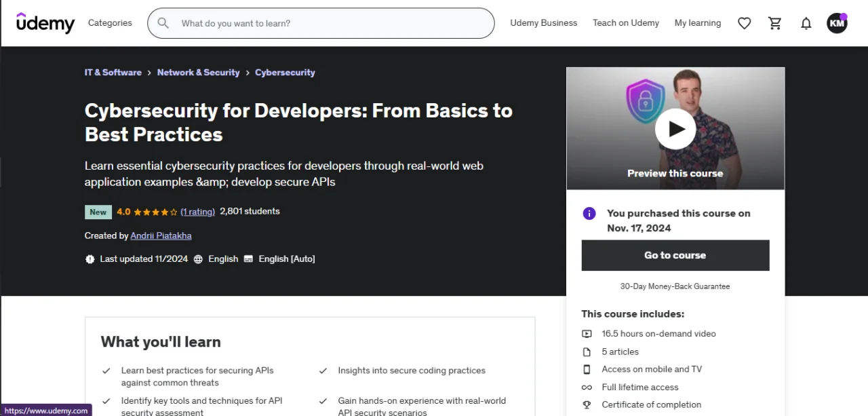Click the mobile access icon
Viewport: 868px width, 416px height.
(587, 369)
